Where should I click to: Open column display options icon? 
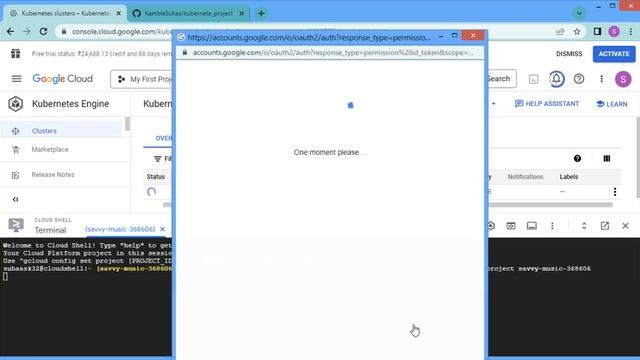[607, 158]
